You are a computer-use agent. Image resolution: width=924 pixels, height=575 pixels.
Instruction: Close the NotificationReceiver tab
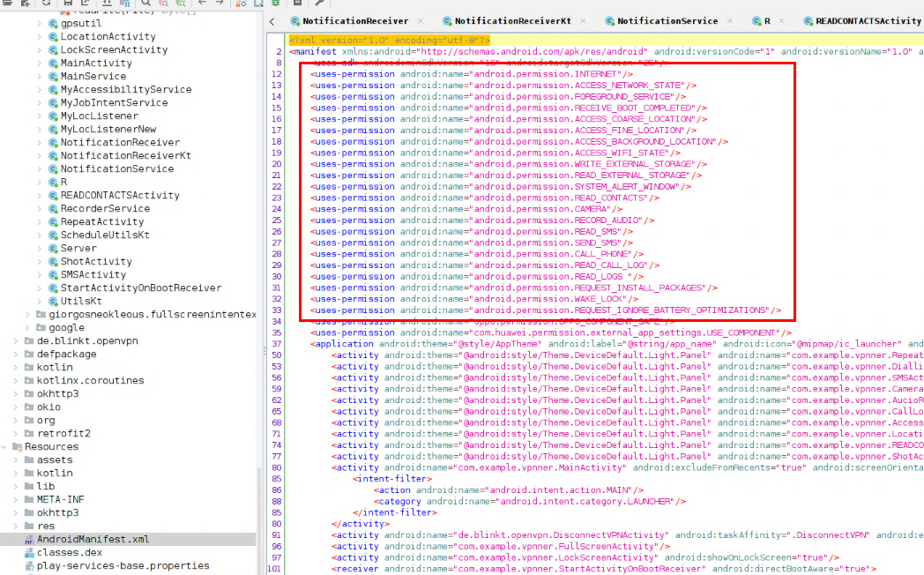[421, 20]
